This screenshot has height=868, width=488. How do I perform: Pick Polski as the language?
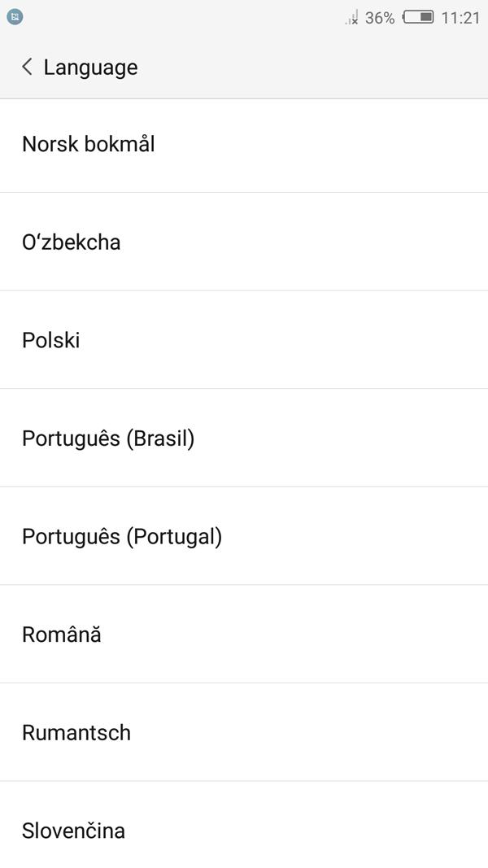244,340
